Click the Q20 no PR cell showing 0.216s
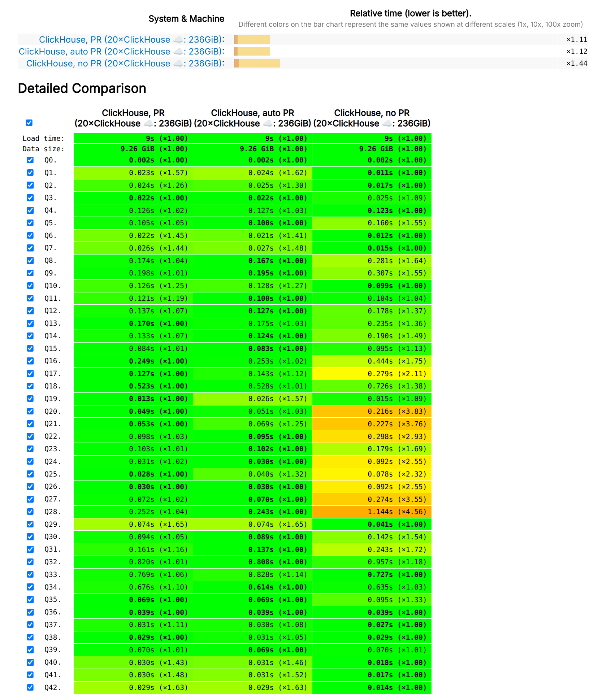 pos(372,411)
